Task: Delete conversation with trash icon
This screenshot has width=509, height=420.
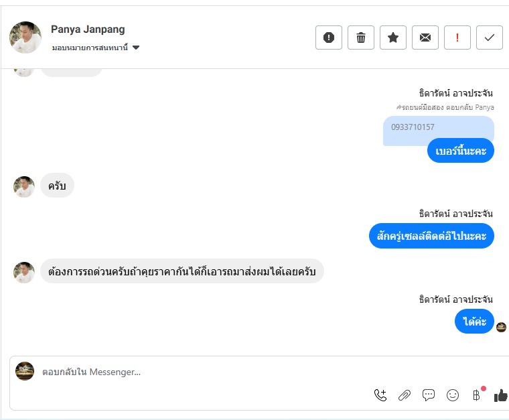Action: [x=361, y=38]
